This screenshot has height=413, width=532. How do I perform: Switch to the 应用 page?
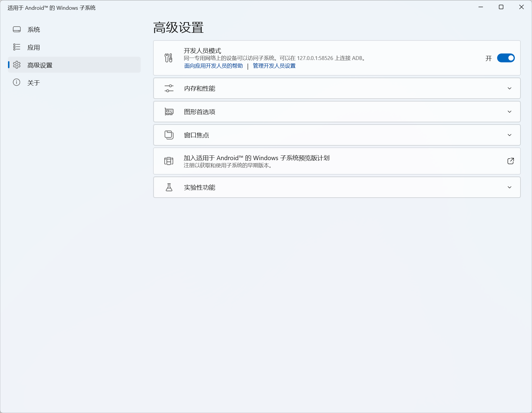coord(74,47)
